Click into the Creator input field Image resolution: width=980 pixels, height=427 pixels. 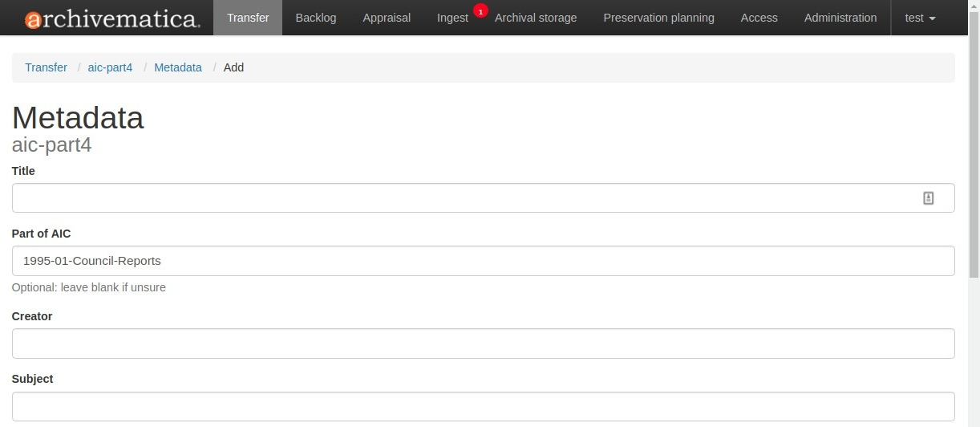483,344
